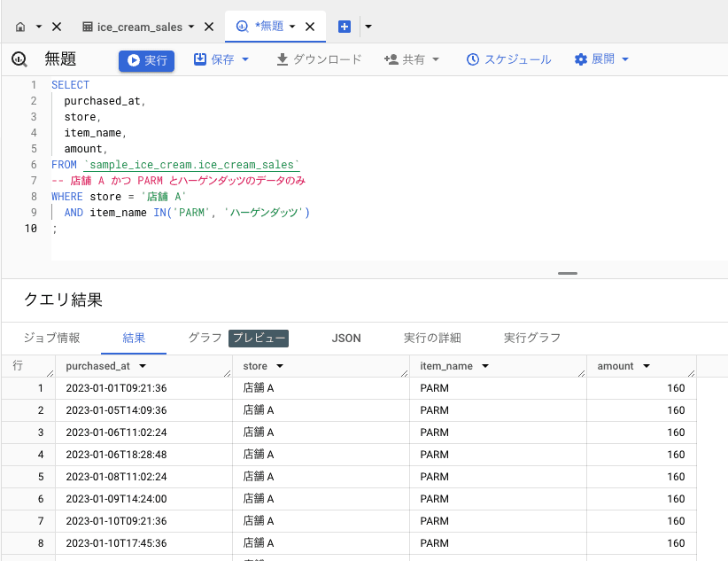The width and height of the screenshot is (728, 561).
Task: Open the 実行グラフ tab
Action: tap(532, 338)
